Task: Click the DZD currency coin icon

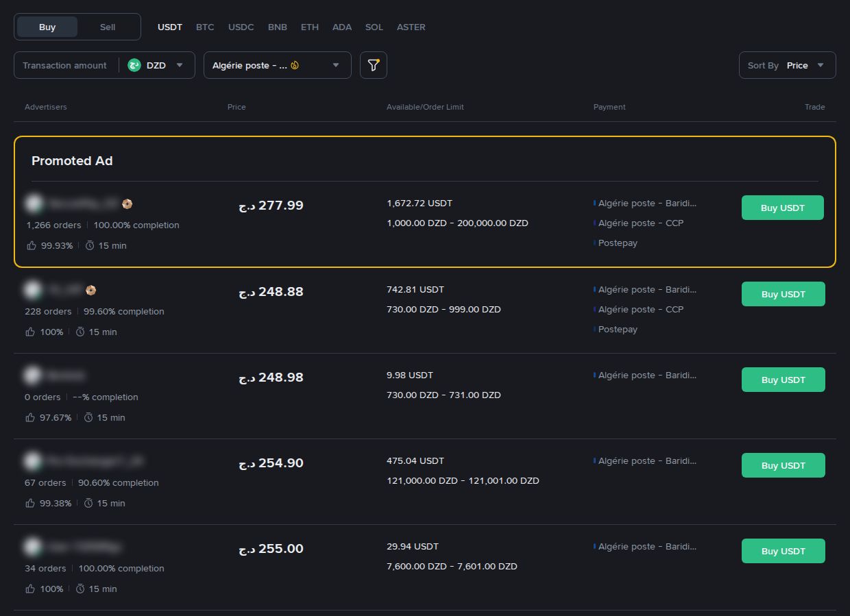Action: point(134,65)
